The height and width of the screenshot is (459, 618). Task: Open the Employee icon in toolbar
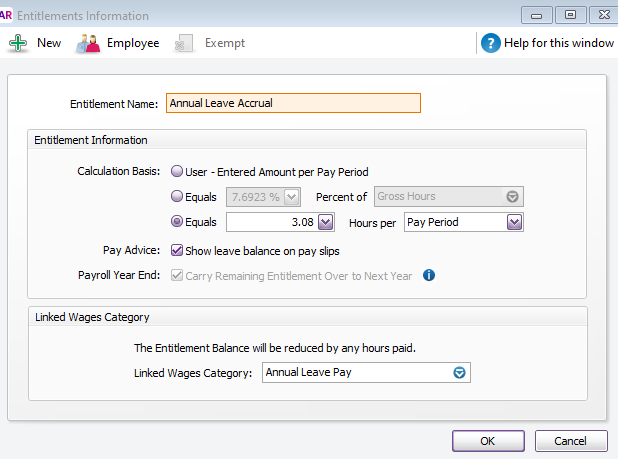(88, 43)
